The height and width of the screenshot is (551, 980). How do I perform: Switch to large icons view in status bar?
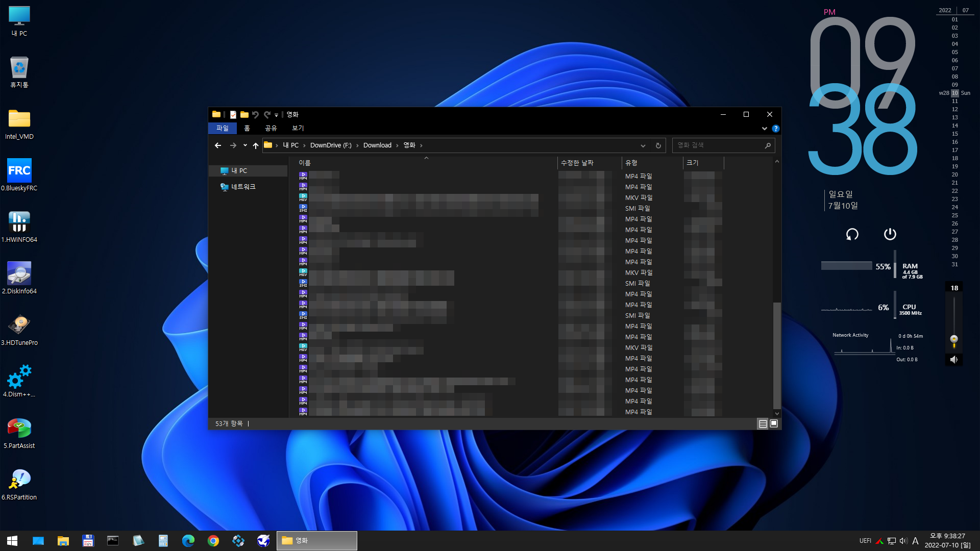[774, 423]
